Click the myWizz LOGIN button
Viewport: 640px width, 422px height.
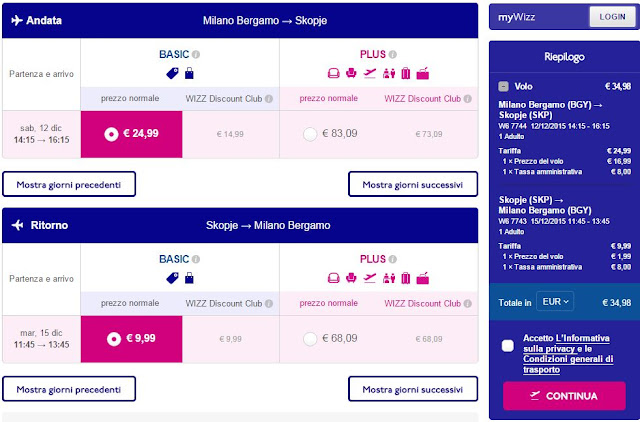tap(612, 17)
